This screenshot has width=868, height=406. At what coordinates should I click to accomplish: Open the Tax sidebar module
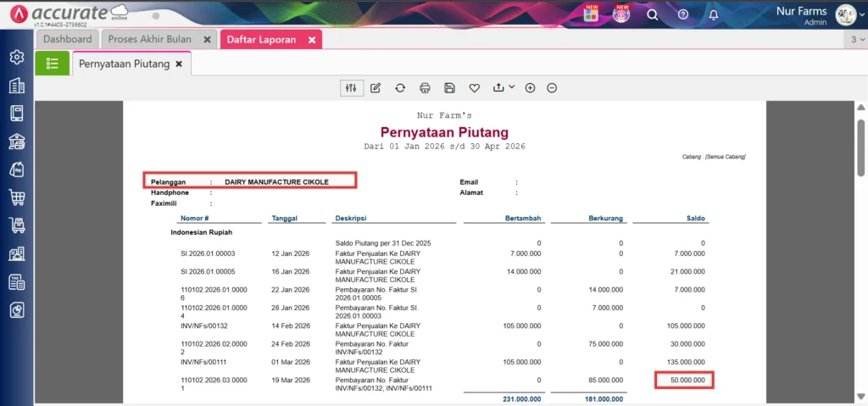pos(17,282)
